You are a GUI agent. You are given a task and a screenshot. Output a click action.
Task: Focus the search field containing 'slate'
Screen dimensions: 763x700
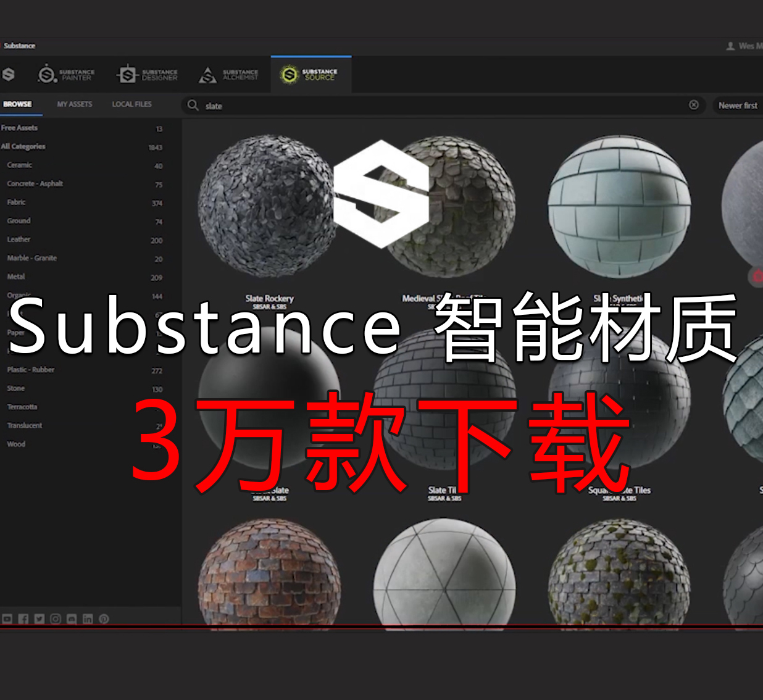tap(443, 106)
